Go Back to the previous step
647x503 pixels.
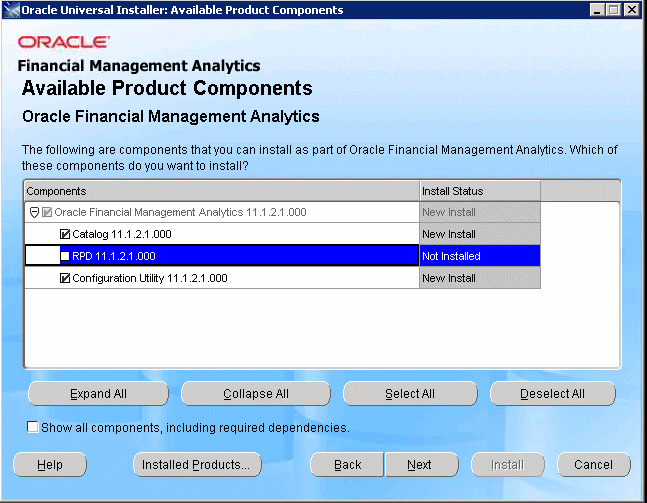coord(347,465)
